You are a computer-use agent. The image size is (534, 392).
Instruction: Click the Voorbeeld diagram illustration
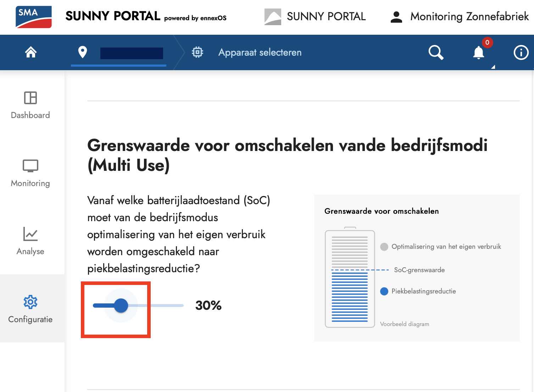(350, 278)
